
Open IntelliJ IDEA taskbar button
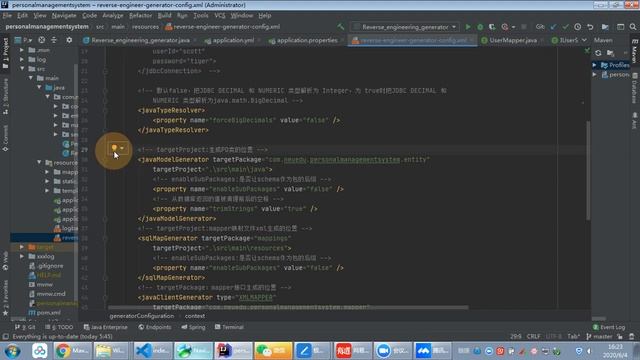point(233,351)
